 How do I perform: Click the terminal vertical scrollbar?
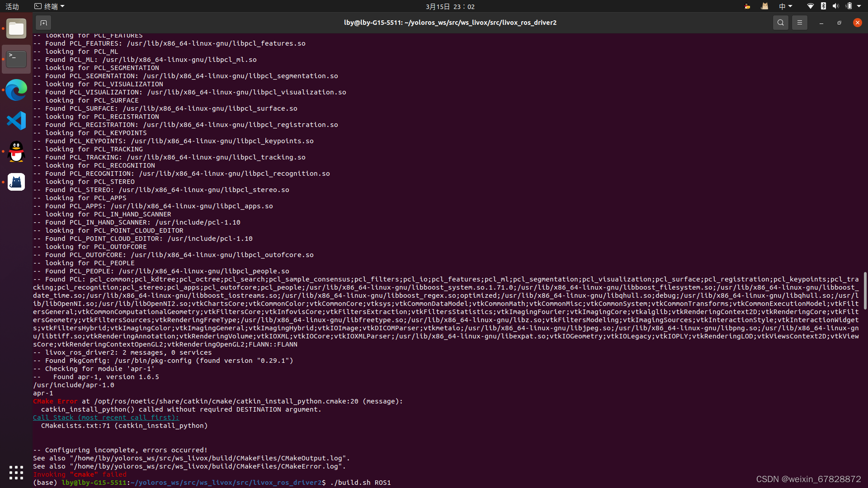[x=865, y=291]
